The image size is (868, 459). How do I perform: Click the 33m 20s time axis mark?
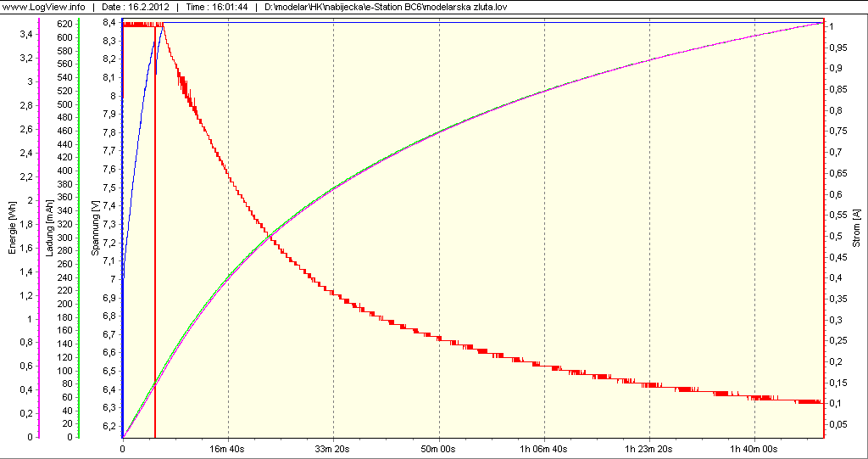(333, 448)
